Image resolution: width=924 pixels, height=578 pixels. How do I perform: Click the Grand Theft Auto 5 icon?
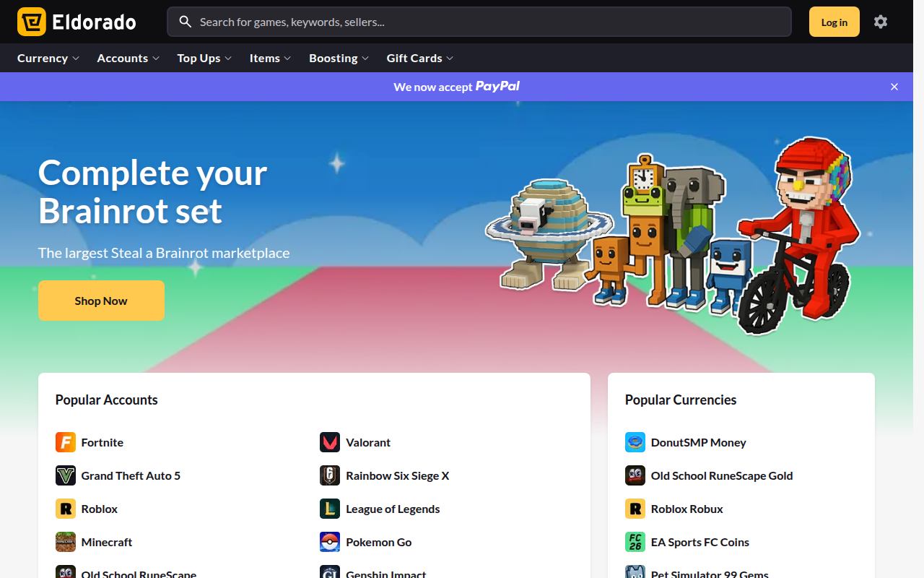click(66, 475)
